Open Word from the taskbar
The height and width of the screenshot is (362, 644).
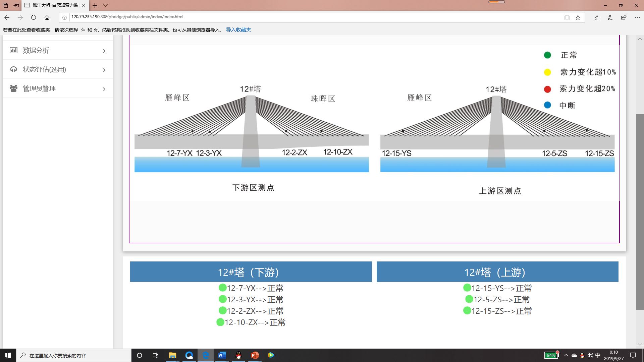(x=222, y=355)
